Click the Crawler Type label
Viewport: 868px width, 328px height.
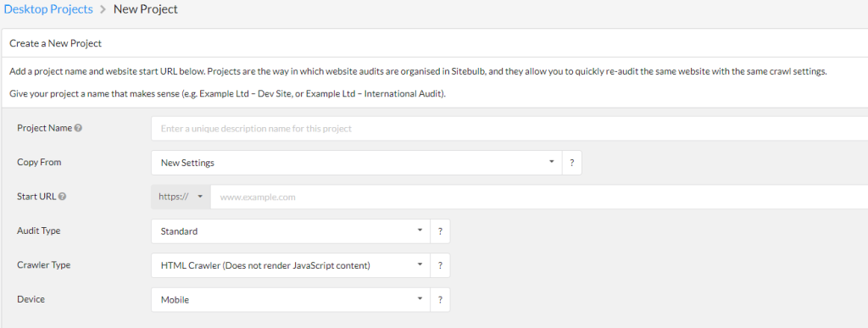[44, 265]
